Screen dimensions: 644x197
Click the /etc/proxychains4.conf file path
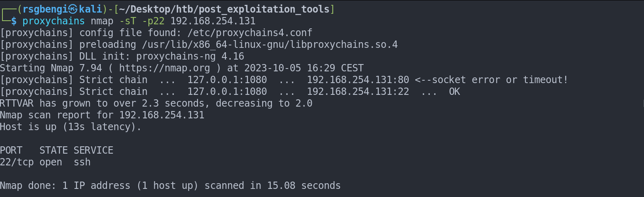pos(250,33)
